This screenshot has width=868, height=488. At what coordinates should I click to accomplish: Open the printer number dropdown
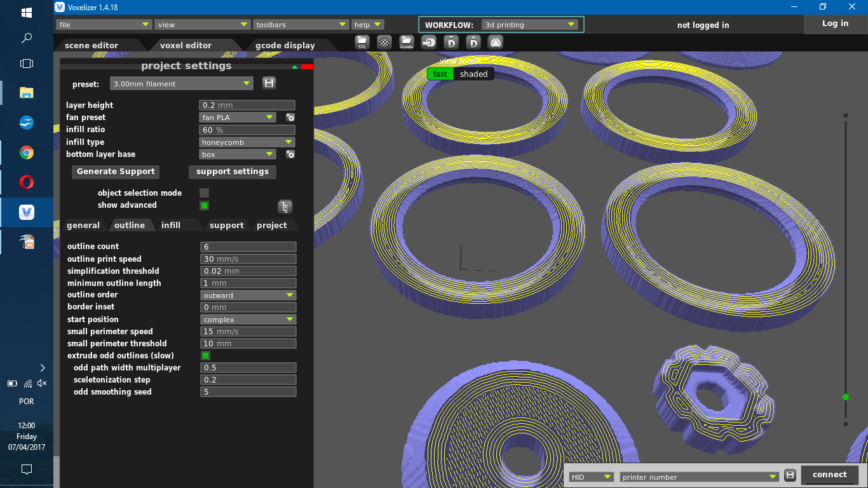coord(699,477)
